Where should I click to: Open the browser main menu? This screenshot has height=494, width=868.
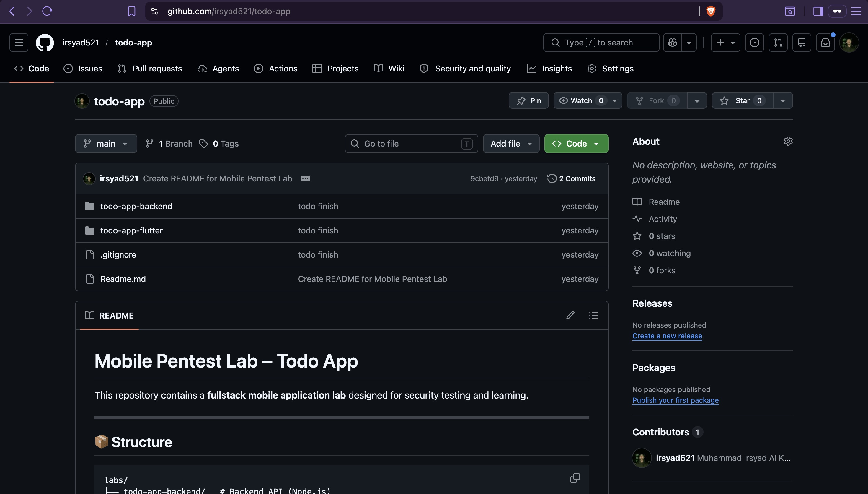tap(856, 11)
